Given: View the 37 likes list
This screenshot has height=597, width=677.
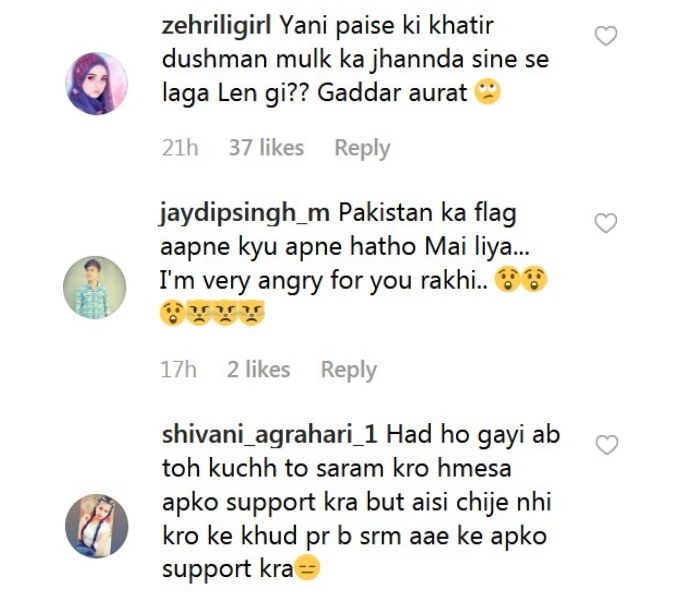Looking at the screenshot, I should (266, 148).
